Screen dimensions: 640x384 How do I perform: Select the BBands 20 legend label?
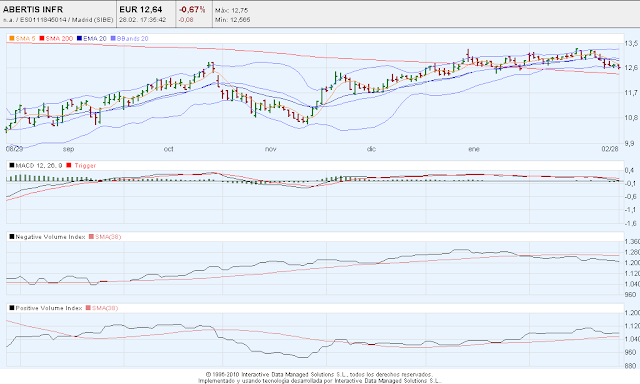click(x=132, y=38)
